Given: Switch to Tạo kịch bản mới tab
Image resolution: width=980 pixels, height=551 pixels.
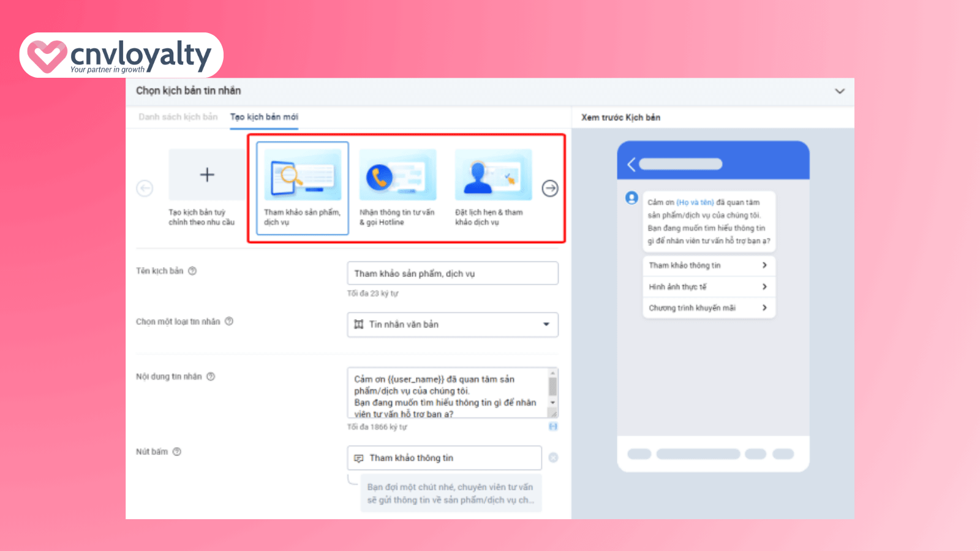Looking at the screenshot, I should [264, 117].
